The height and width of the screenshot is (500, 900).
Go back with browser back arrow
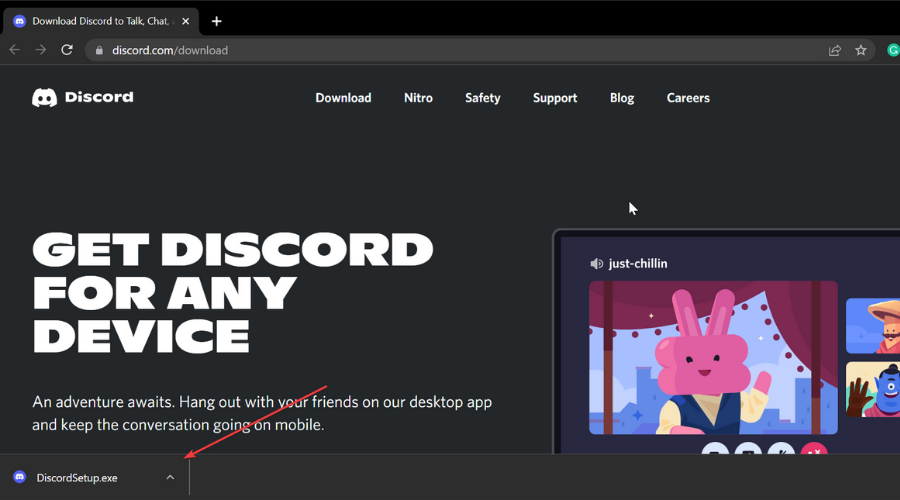tap(15, 50)
